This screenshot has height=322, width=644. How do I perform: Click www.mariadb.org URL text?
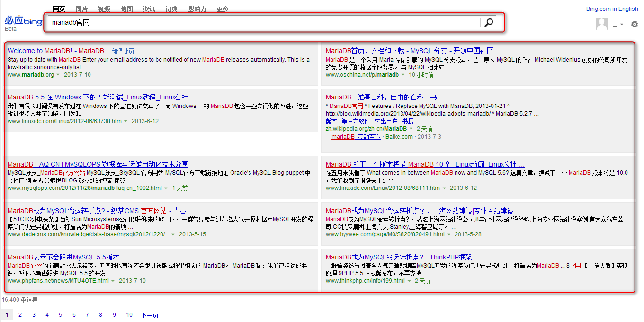31,75
